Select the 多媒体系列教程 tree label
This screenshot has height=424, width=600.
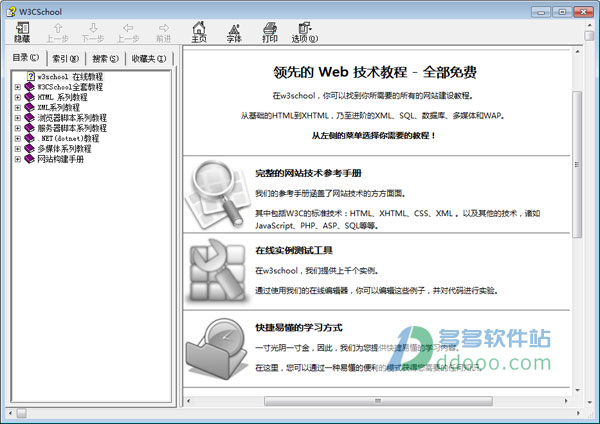pos(64,149)
